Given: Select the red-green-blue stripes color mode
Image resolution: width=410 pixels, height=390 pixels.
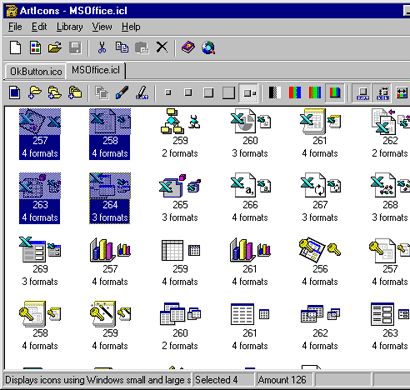Looking at the screenshot, I should (x=295, y=93).
